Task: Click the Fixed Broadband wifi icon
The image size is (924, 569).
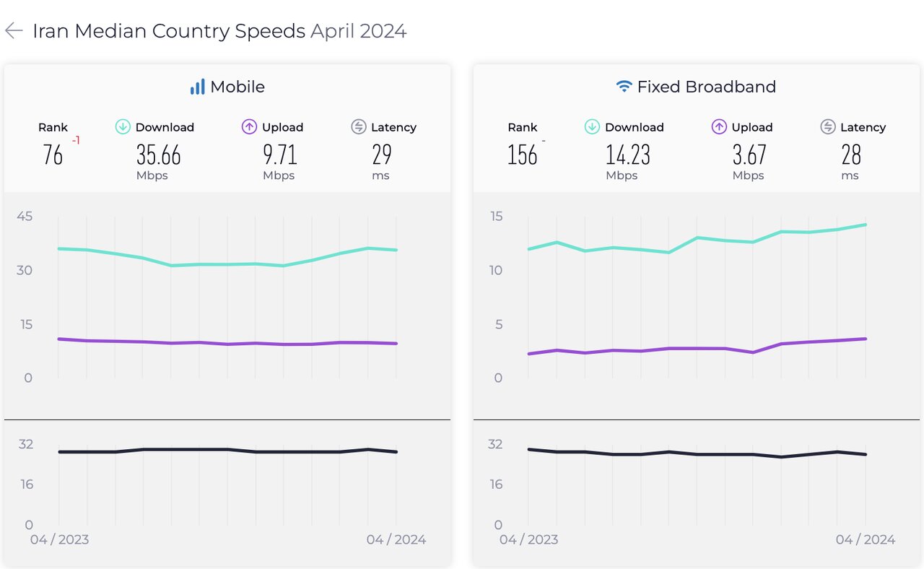Action: click(624, 87)
